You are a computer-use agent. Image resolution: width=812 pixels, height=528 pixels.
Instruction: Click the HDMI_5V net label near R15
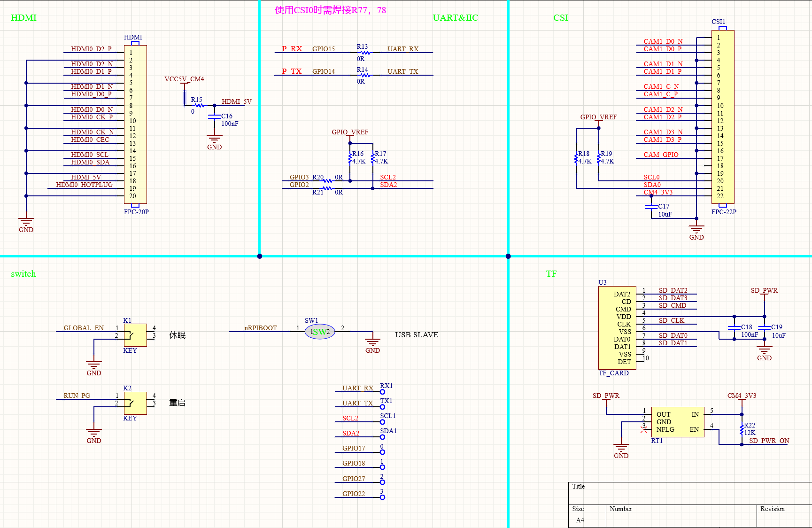236,101
